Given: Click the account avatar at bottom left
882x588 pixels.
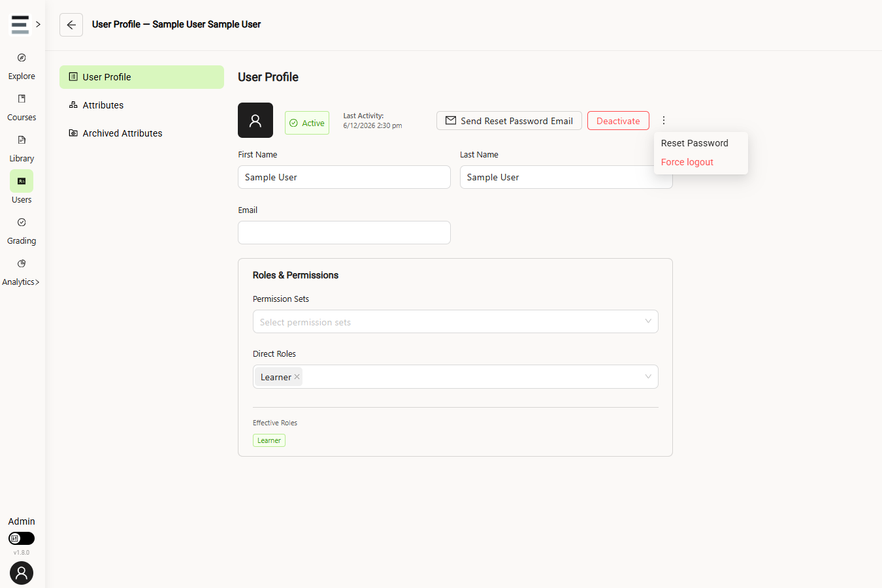Looking at the screenshot, I should [22, 573].
